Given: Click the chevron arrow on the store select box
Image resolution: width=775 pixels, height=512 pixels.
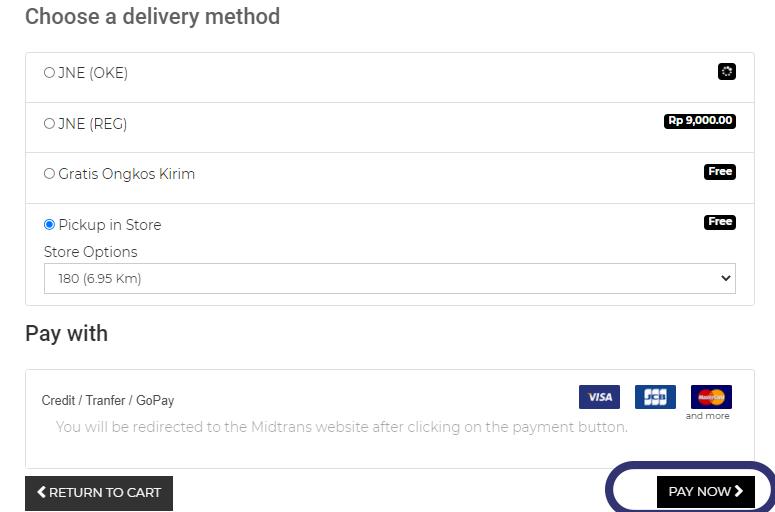Looking at the screenshot, I should coord(726,279).
